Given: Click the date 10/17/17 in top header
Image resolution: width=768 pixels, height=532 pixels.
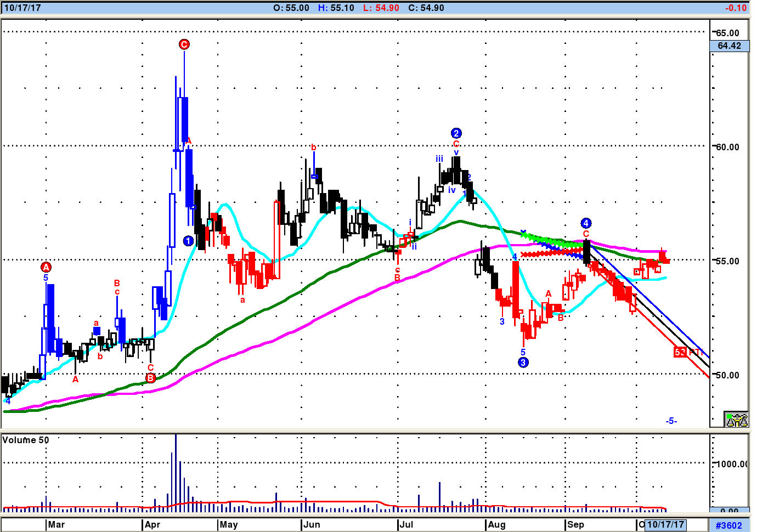Looking at the screenshot, I should (x=22, y=8).
